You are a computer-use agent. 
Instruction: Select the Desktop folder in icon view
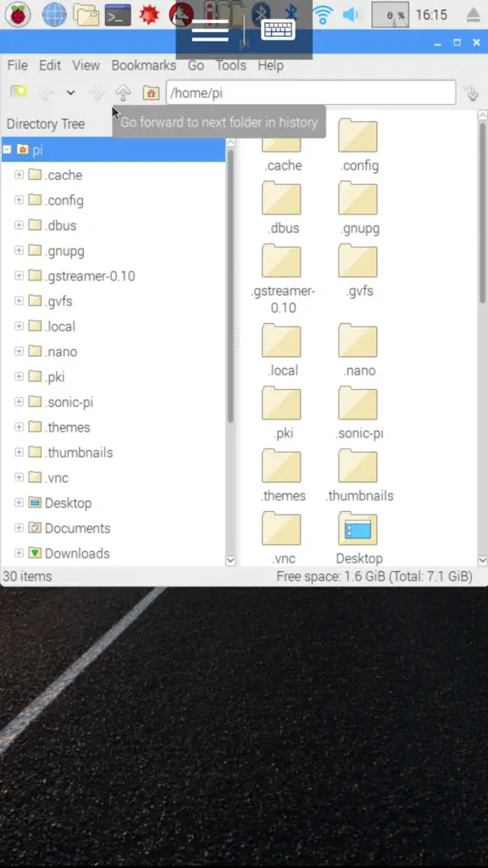pos(358,538)
